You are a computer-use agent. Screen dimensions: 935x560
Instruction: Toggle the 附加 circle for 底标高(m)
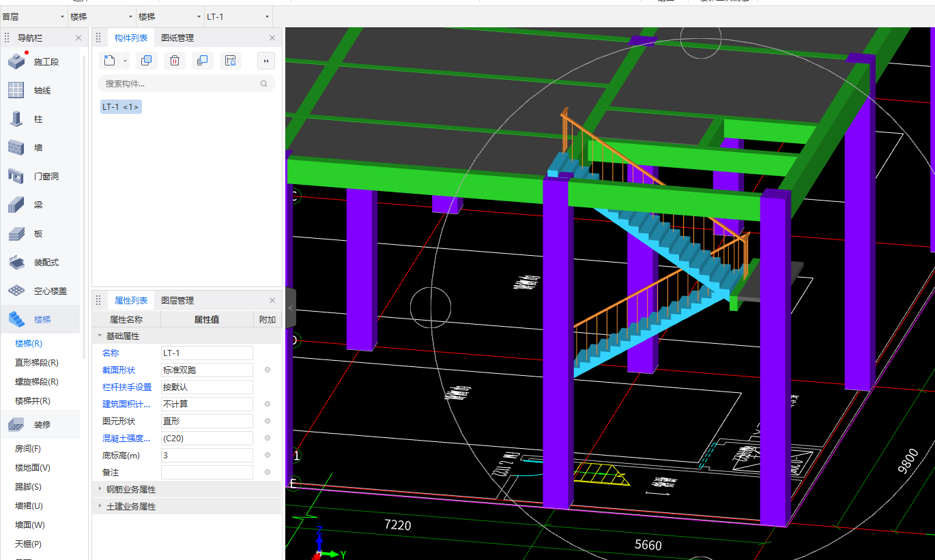pos(268,455)
